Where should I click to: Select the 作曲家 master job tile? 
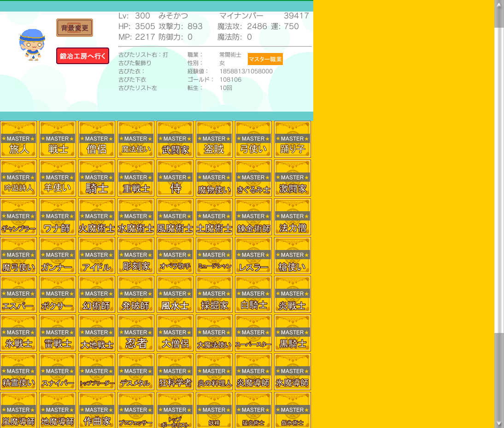click(x=97, y=410)
